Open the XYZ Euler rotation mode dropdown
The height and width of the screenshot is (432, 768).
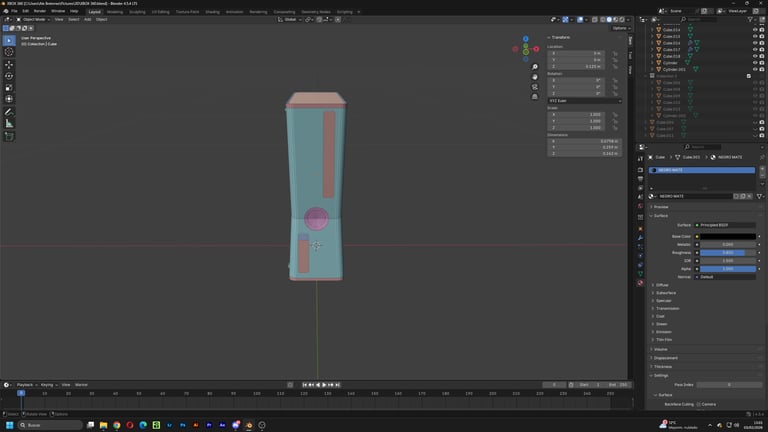coord(585,101)
